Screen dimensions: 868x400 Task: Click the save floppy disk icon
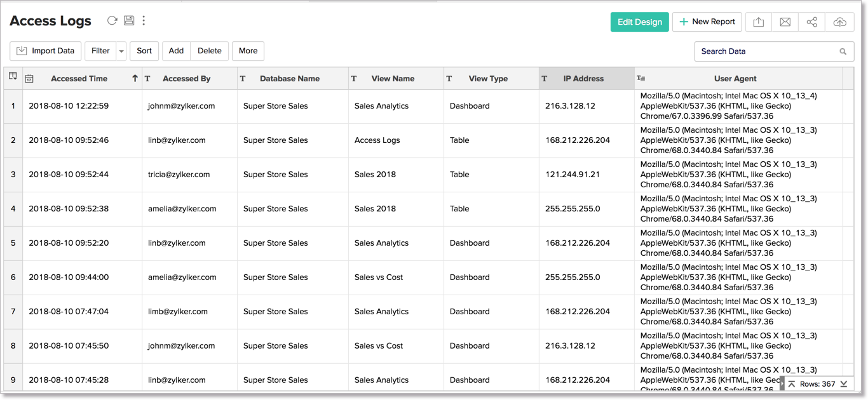(129, 20)
